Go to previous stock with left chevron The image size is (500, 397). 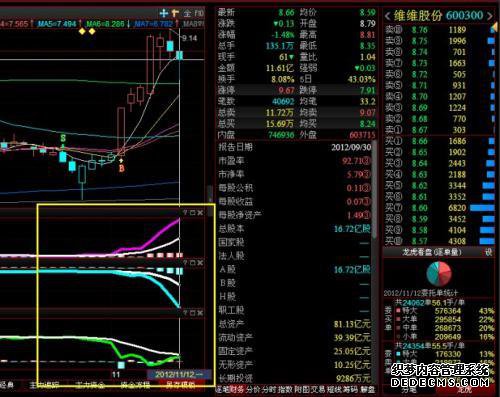387,16
